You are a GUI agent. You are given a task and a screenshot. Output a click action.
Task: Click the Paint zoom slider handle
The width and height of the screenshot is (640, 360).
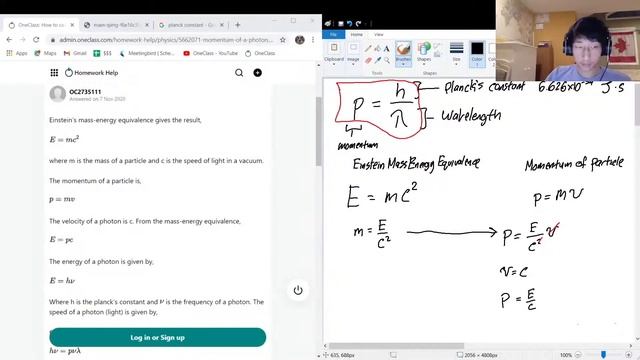603,355
